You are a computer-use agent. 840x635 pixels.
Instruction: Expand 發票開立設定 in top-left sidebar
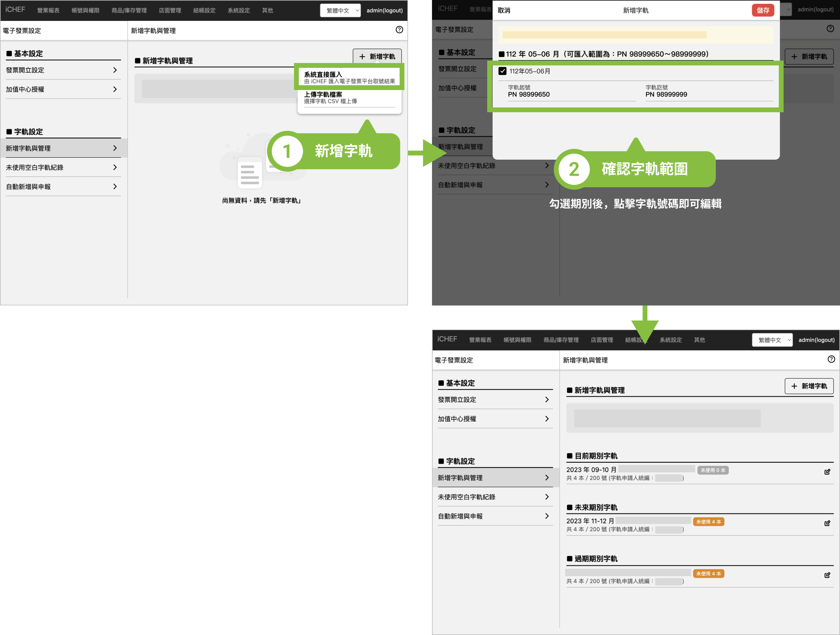pos(61,70)
